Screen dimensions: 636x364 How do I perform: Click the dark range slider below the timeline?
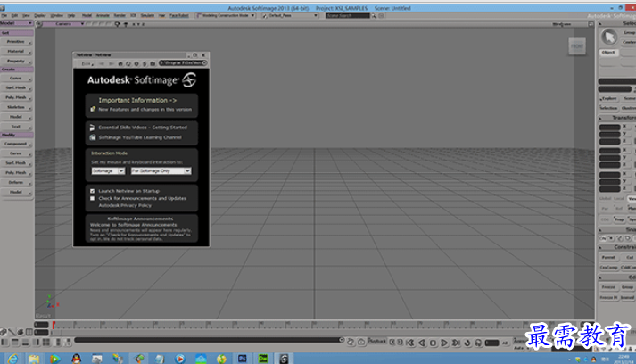tap(210, 340)
